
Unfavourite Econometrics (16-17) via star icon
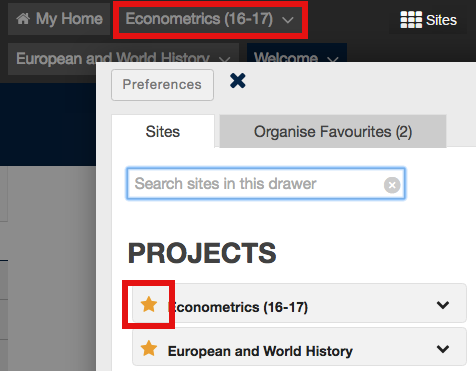click(x=149, y=304)
